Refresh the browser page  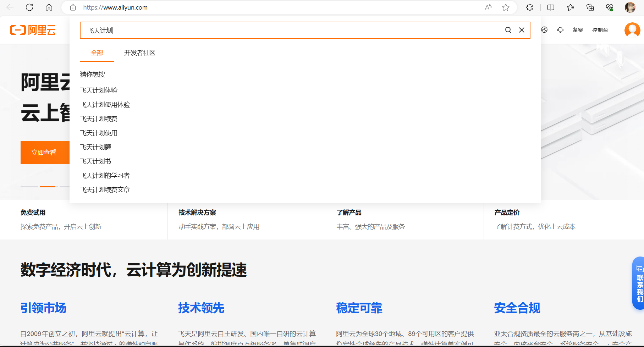coord(29,7)
